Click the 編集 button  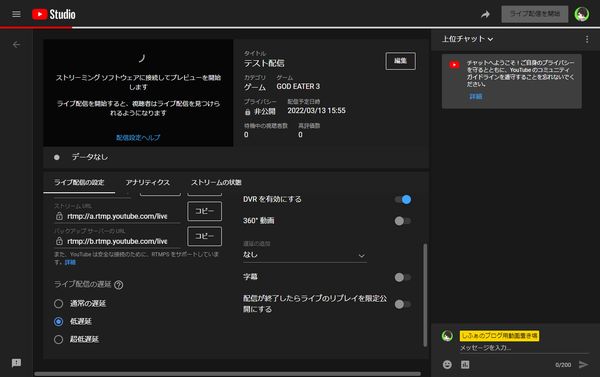(x=400, y=61)
